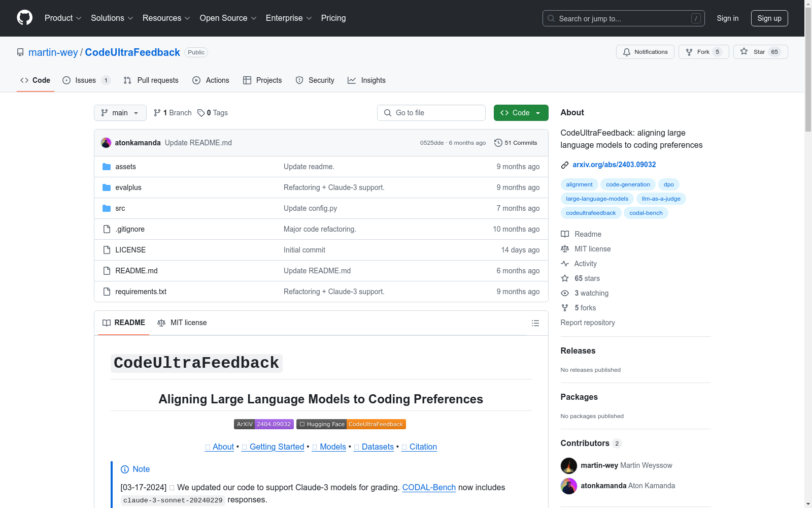812x508 pixels.
Task: Click the LICENSE file icon
Action: coord(107,250)
